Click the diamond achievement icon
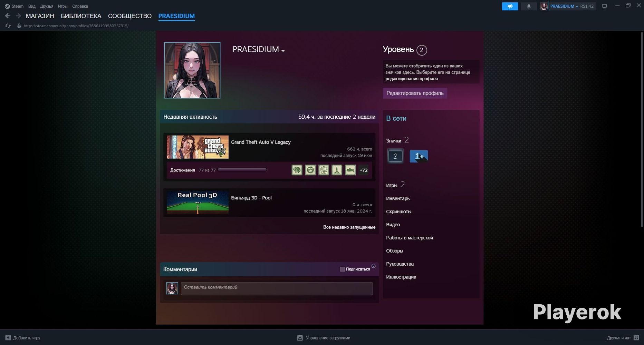644x345 pixels. (310, 170)
